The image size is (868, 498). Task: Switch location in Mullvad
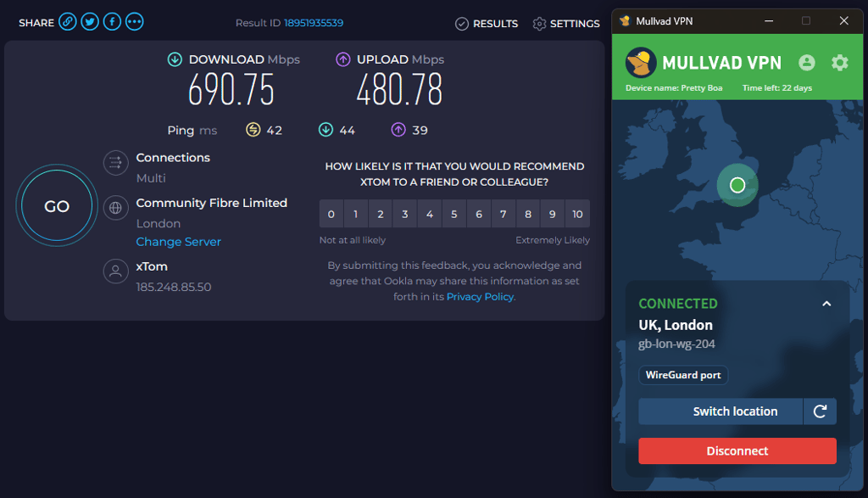point(721,411)
